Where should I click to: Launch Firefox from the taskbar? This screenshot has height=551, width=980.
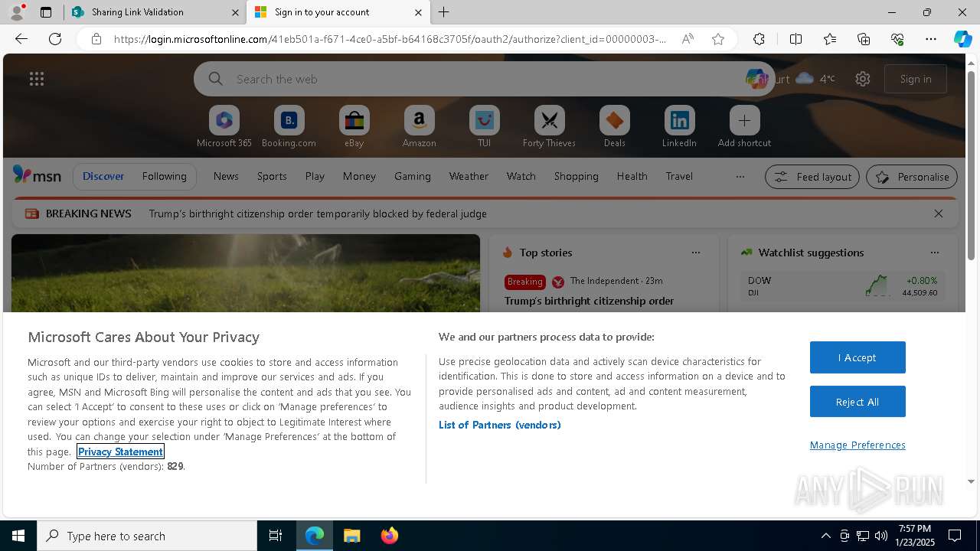[389, 536]
